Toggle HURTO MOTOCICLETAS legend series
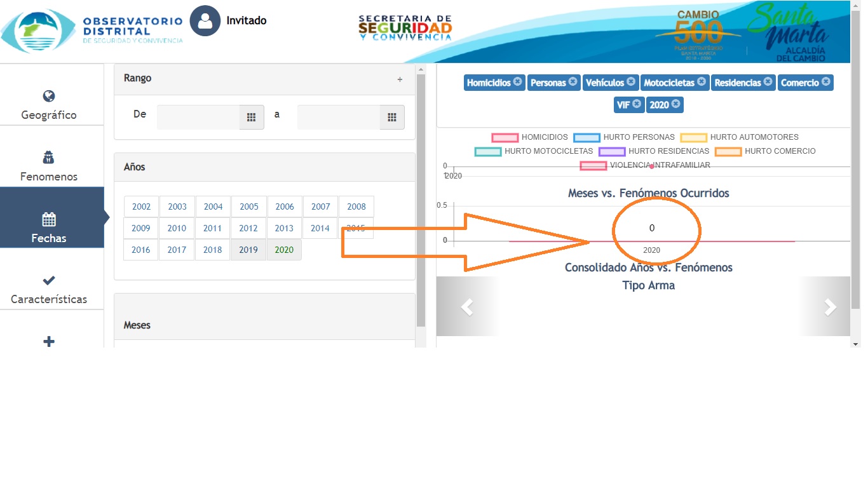Viewport: 868px width, 488px height. [x=534, y=151]
